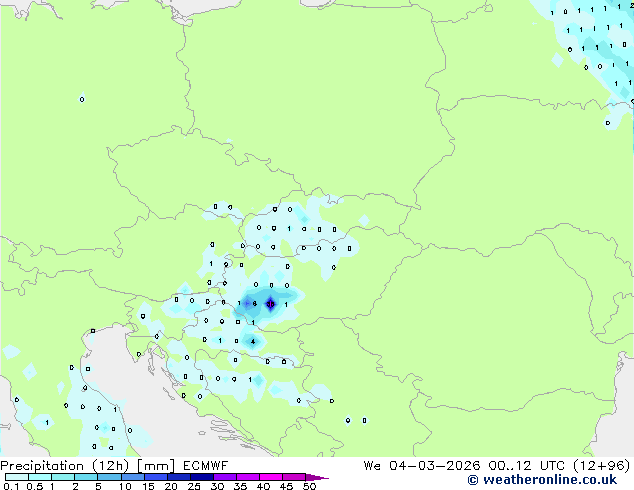Click the 'Precipitation (12h) [mm] ECMWF' title text

pyautogui.click(x=114, y=466)
